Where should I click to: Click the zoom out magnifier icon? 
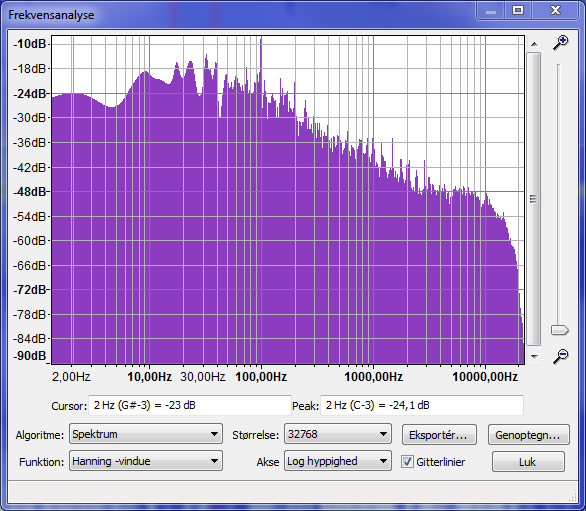tap(561, 356)
